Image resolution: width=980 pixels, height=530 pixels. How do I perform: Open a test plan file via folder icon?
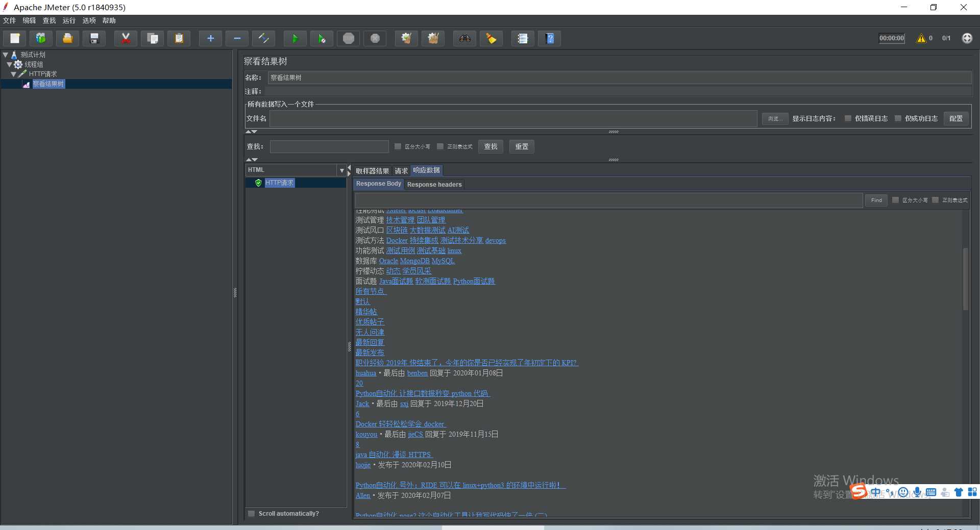pyautogui.click(x=67, y=38)
